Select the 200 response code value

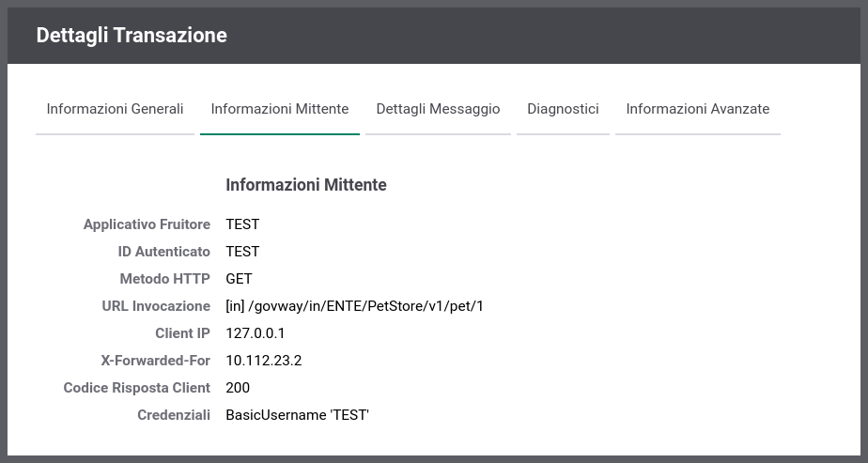(238, 388)
